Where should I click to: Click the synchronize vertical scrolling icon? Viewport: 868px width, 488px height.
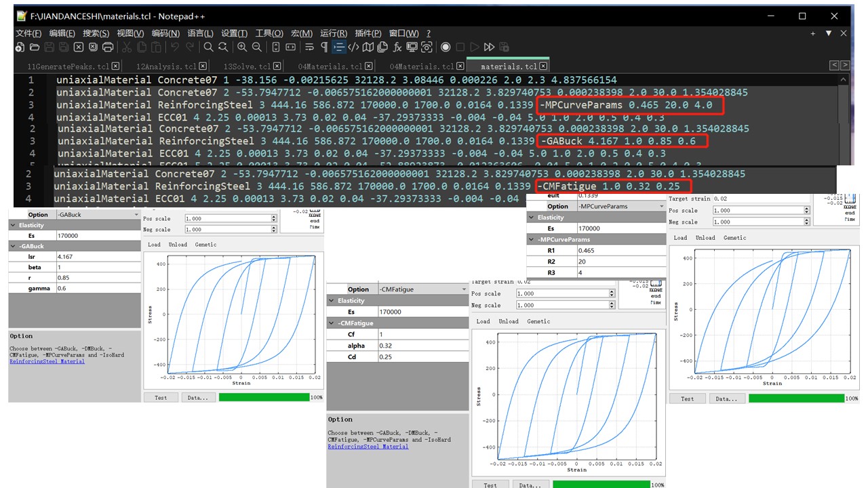(x=276, y=47)
